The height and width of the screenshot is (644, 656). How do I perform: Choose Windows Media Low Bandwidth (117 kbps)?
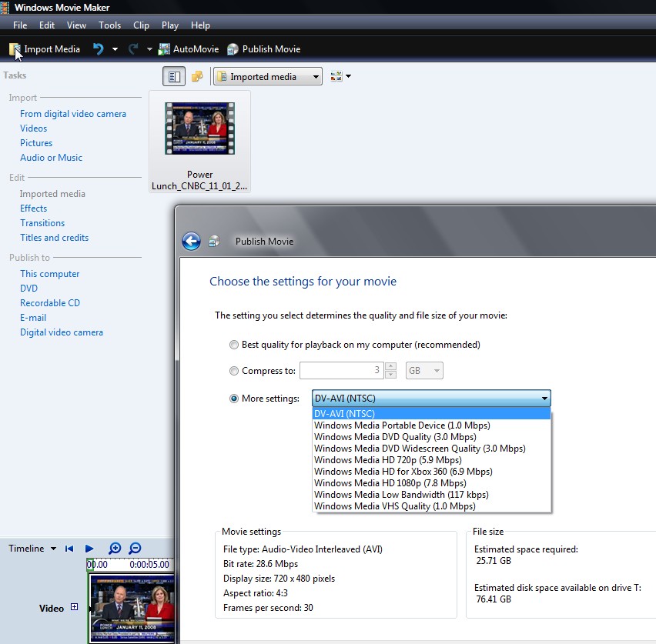(x=431, y=494)
